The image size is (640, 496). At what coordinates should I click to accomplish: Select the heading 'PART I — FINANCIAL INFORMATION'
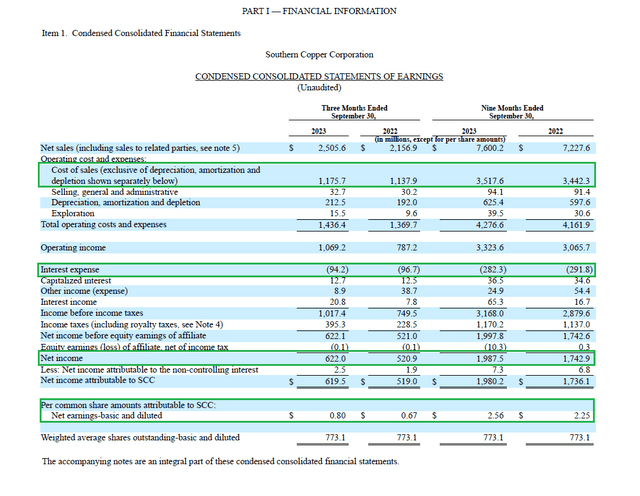coord(319,11)
